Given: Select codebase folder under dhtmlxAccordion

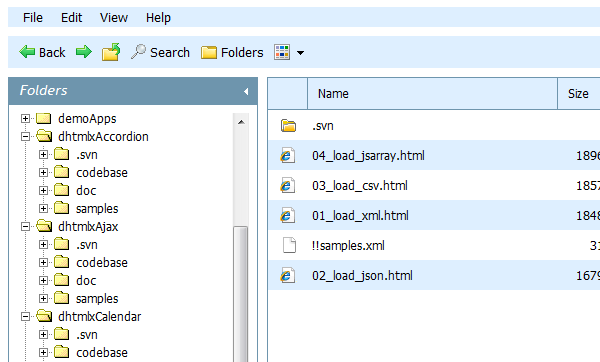Looking at the screenshot, I should click(102, 173).
